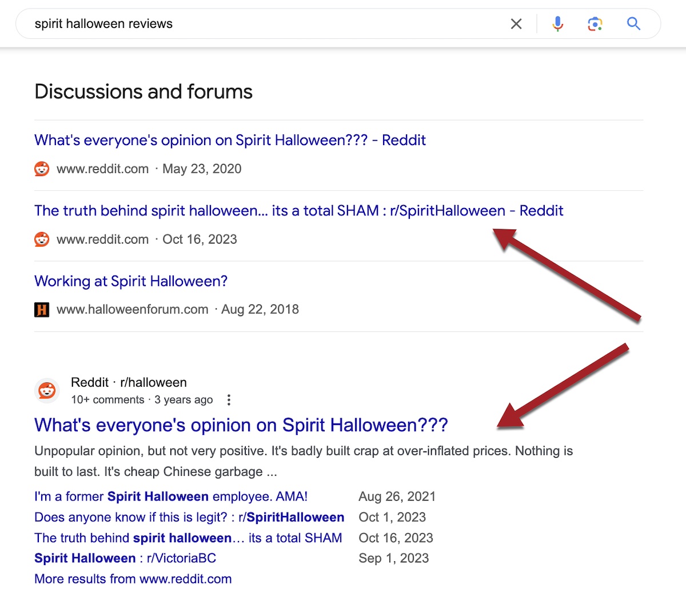This screenshot has height=616, width=686.
Task: Open 'Does anyone know if this is legit?' sitelink
Action: pos(189,517)
